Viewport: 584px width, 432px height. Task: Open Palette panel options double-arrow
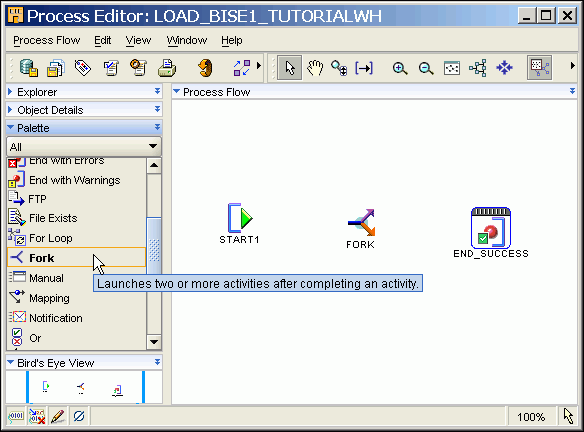point(157,127)
